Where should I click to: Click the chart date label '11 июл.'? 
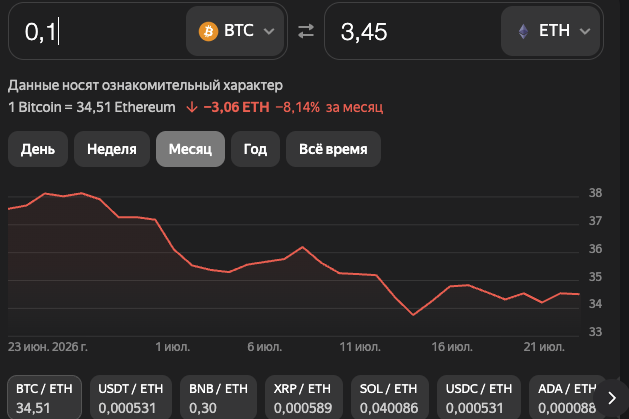tap(360, 347)
